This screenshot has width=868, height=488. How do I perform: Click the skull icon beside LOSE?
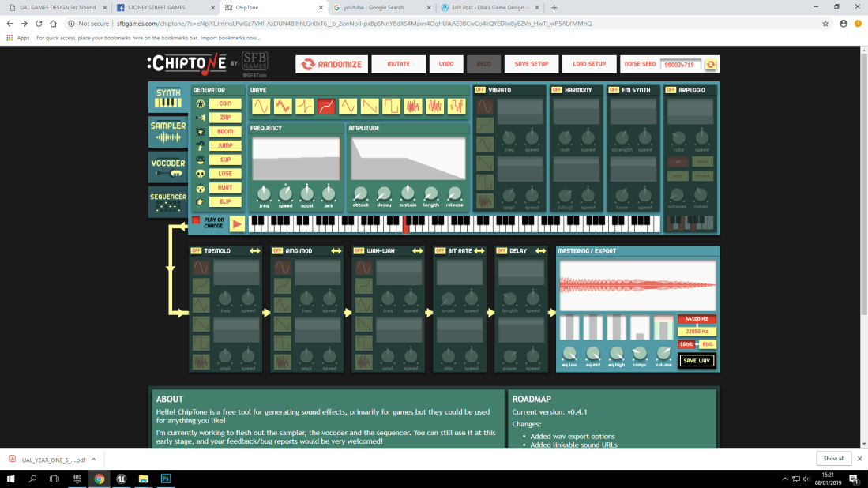[x=200, y=173]
